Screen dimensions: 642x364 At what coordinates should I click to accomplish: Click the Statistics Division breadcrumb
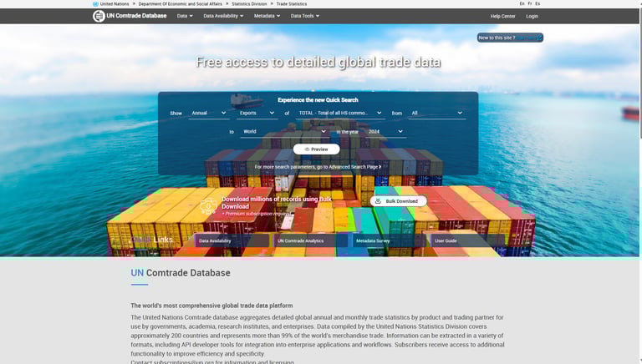(249, 3)
